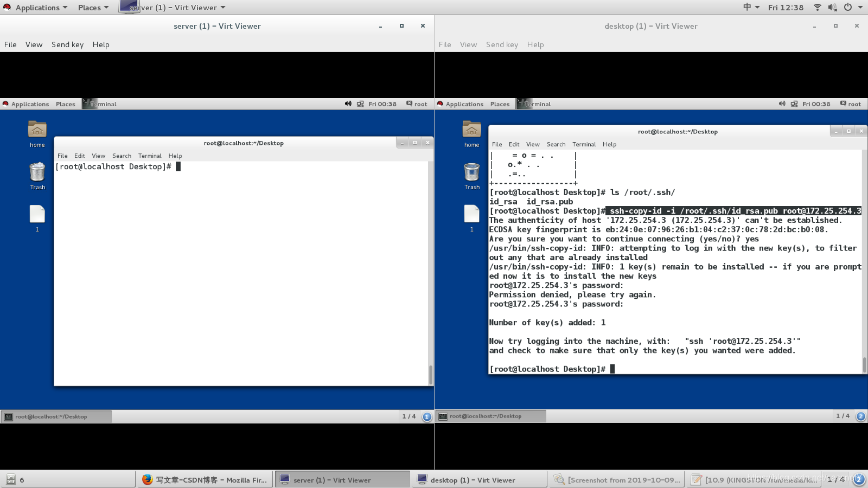
Task: Open Terminal menu in server terminal
Action: [150, 156]
